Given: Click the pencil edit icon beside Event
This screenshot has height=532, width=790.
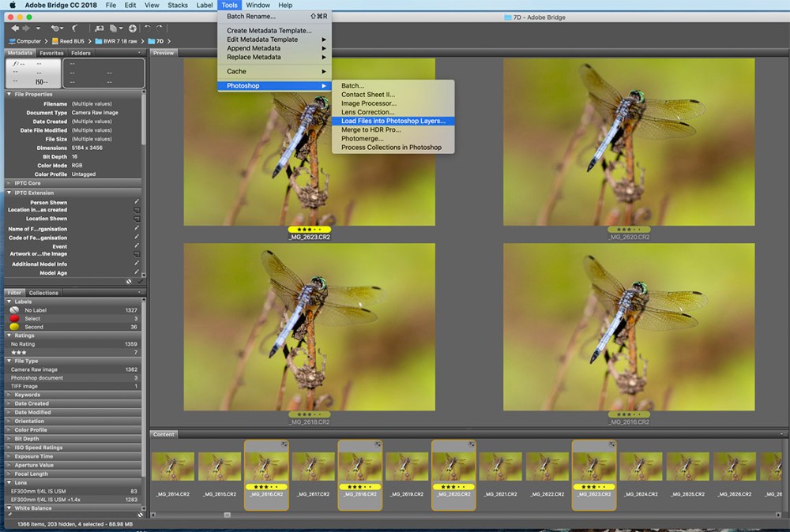Looking at the screenshot, I should click(137, 246).
